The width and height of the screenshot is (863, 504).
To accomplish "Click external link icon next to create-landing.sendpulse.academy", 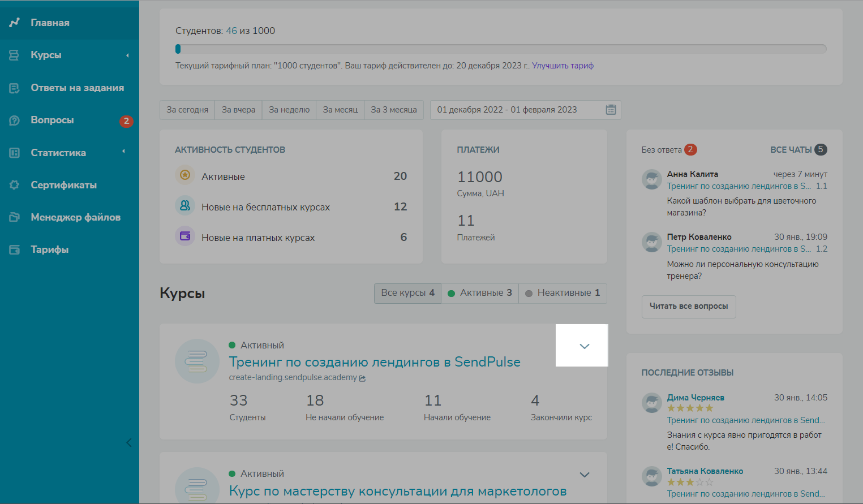I will pos(362,378).
